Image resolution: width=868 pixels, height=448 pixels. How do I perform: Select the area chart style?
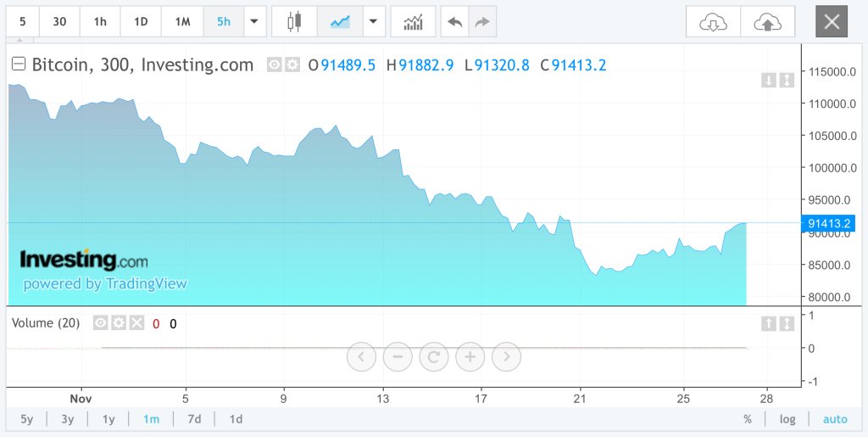(x=340, y=21)
